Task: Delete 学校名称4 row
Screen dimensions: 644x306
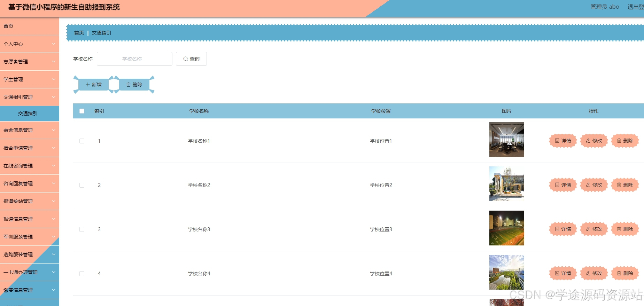Action: [625, 273]
